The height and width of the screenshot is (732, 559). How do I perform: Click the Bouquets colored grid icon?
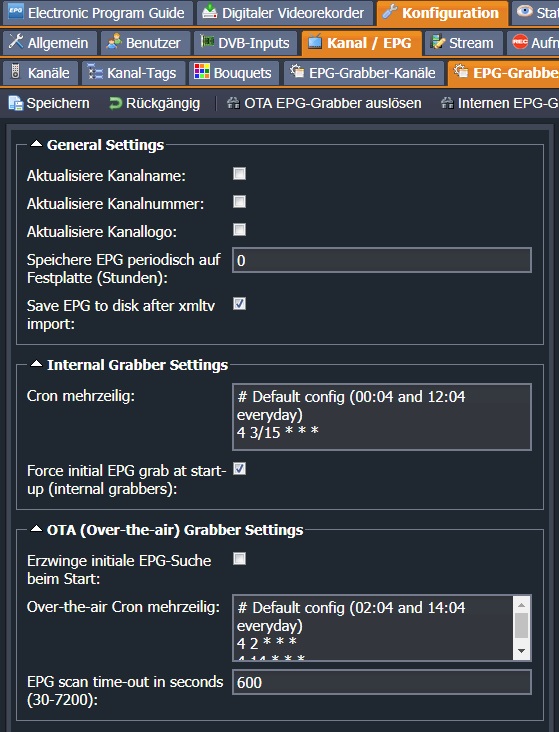click(x=202, y=72)
